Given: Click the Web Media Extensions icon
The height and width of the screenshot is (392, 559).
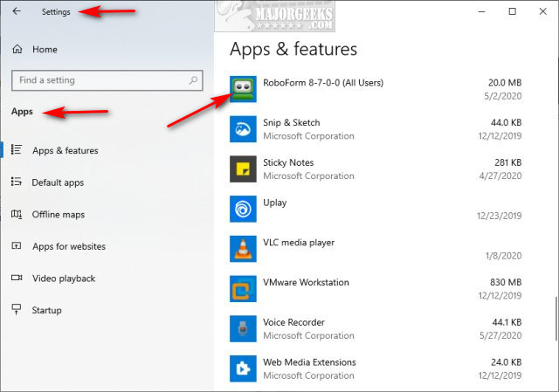Looking at the screenshot, I should coord(243,368).
